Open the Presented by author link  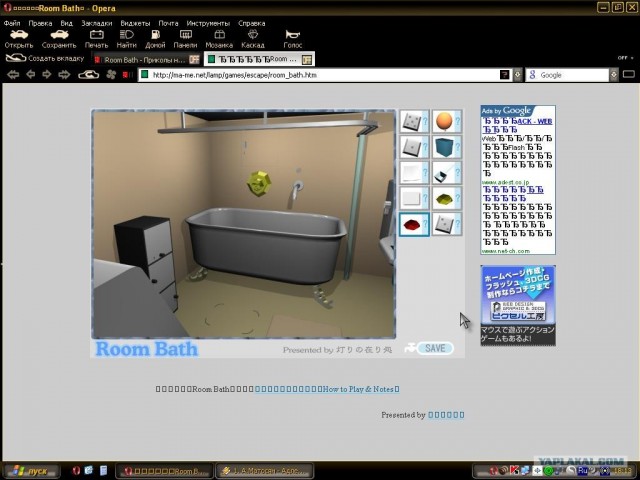point(446,415)
